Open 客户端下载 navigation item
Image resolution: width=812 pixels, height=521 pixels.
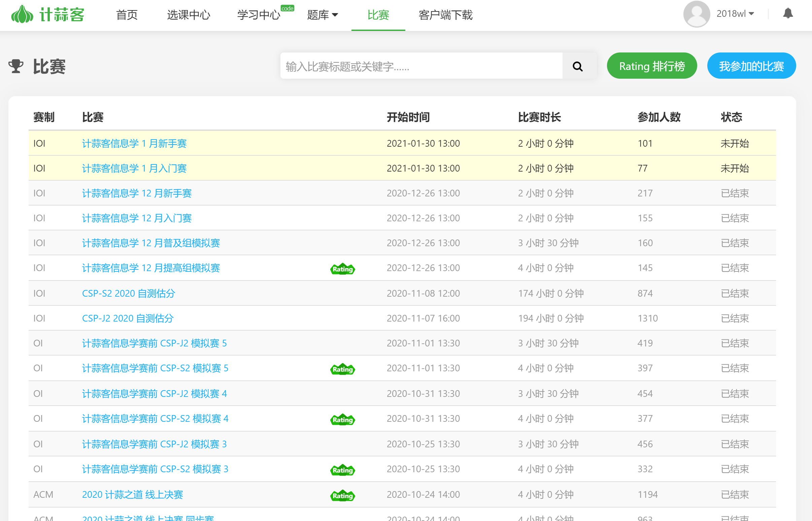[x=445, y=15]
